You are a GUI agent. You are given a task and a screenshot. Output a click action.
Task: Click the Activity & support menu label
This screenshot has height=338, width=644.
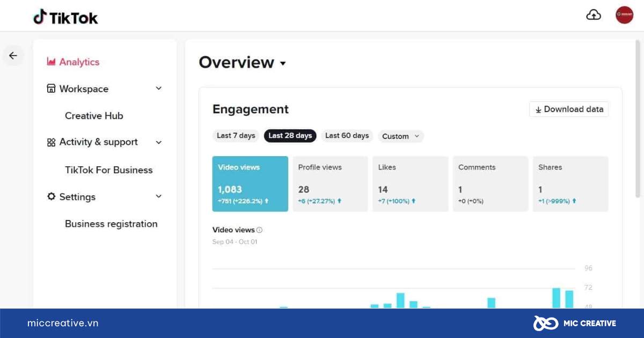pyautogui.click(x=99, y=142)
